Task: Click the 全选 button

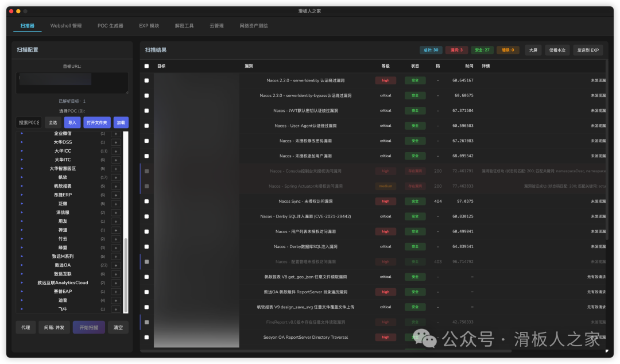Action: coord(53,123)
